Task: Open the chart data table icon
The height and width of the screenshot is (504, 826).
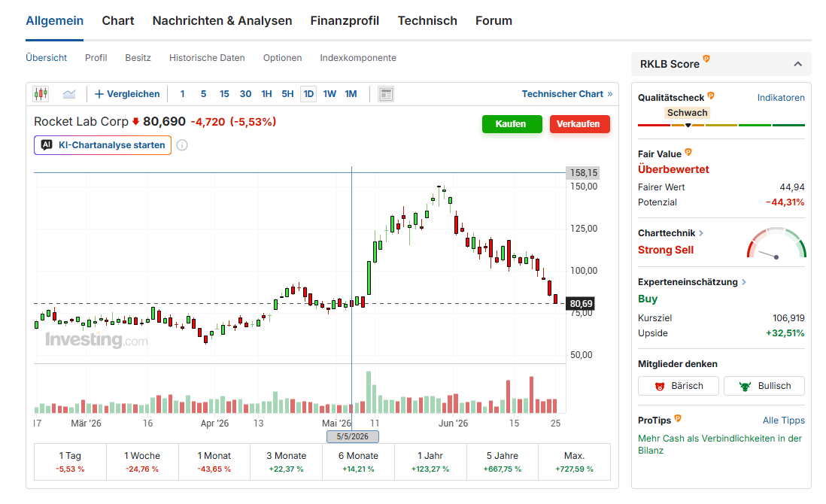Action: [386, 94]
